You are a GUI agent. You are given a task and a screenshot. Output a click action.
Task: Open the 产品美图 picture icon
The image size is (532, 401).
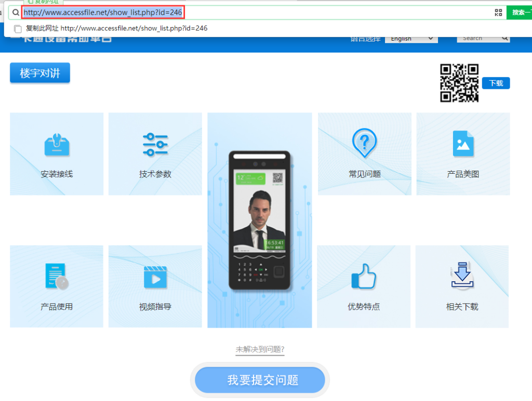(x=463, y=144)
